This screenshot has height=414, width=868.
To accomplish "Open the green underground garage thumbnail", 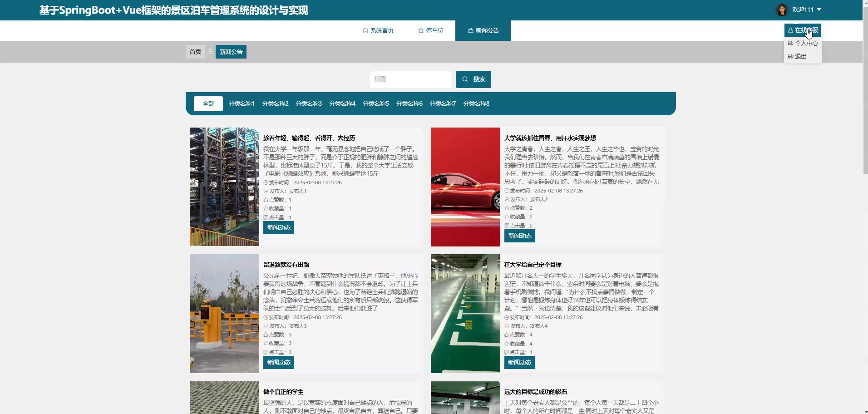I will (x=465, y=314).
